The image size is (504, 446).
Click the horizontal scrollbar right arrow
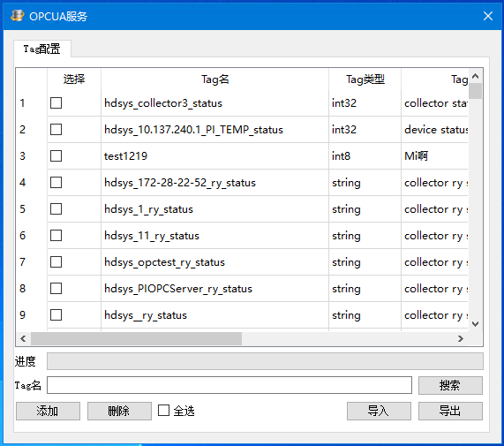[461, 338]
